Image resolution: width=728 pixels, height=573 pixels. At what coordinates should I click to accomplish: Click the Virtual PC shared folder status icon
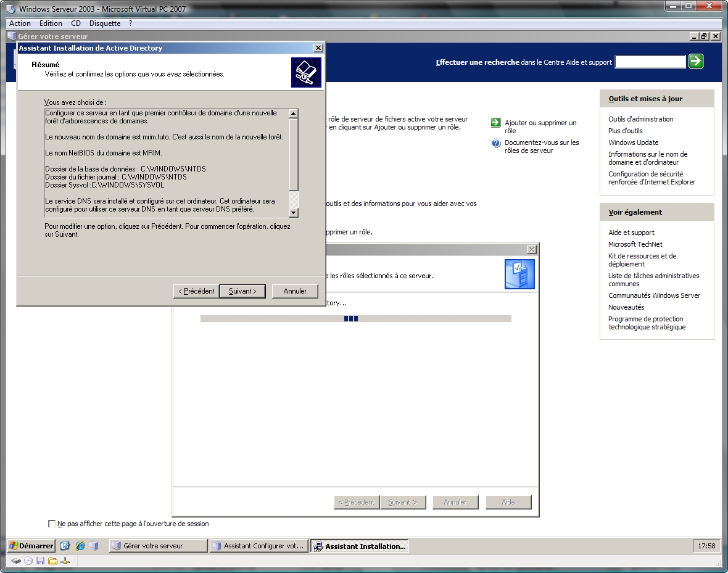pyautogui.click(x=52, y=561)
